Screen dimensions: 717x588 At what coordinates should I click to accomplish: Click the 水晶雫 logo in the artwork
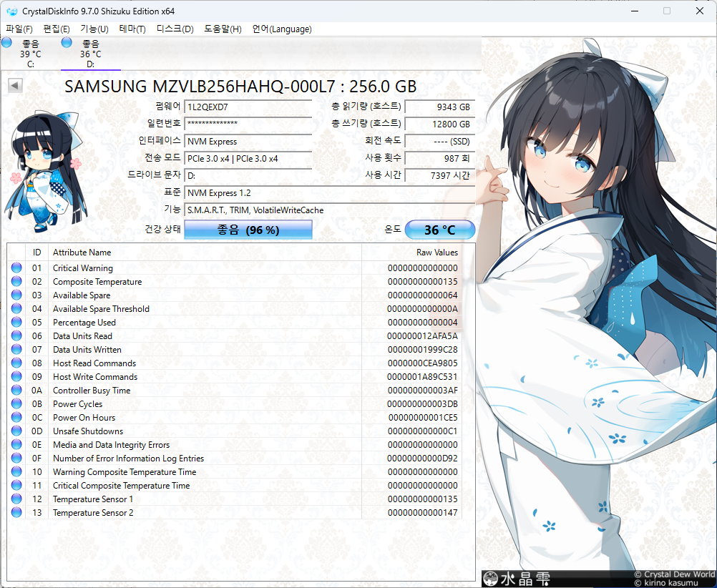point(517,579)
